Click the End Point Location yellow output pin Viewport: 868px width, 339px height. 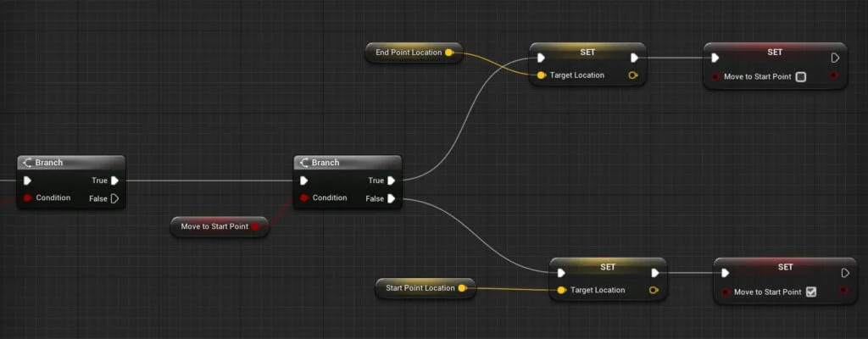point(449,53)
